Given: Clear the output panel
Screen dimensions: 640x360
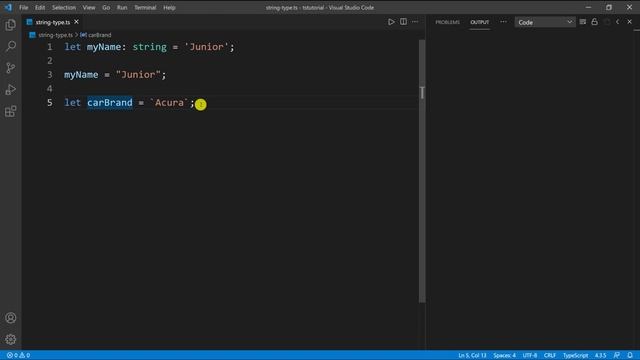Looking at the screenshot, I should (x=582, y=22).
